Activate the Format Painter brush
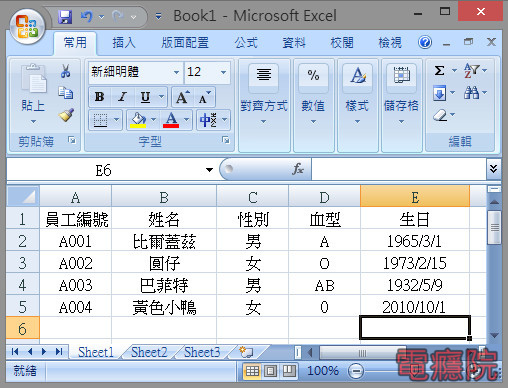 click(66, 115)
